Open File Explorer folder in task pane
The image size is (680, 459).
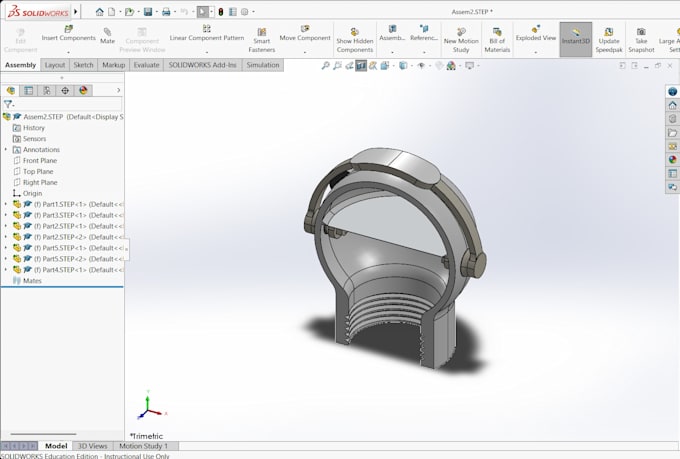(672, 133)
